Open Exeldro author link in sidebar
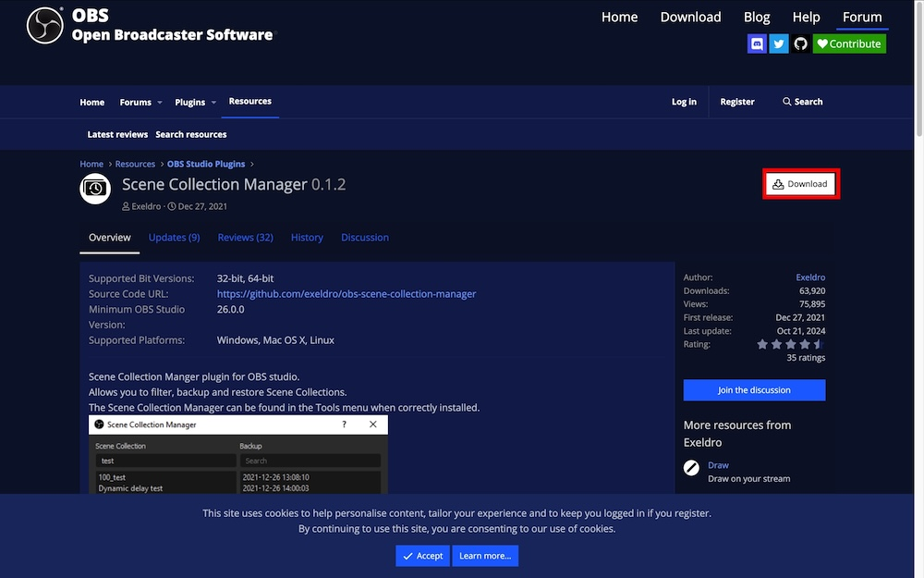924x578 pixels. [x=810, y=277]
